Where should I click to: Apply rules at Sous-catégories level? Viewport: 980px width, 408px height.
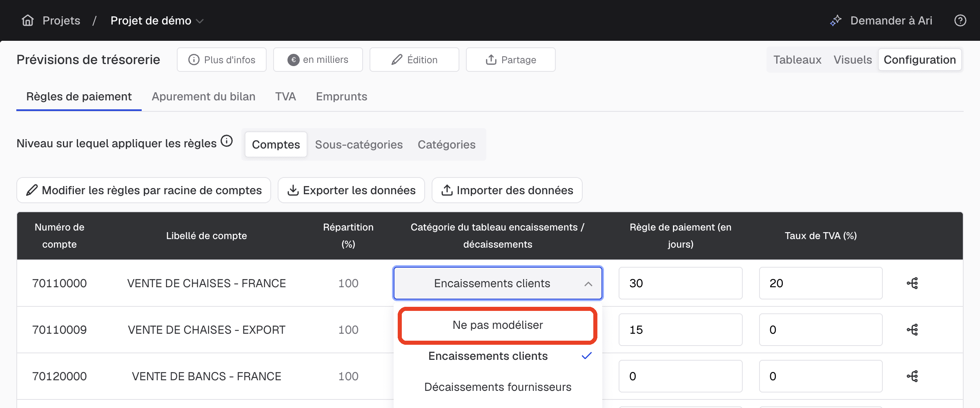[359, 144]
